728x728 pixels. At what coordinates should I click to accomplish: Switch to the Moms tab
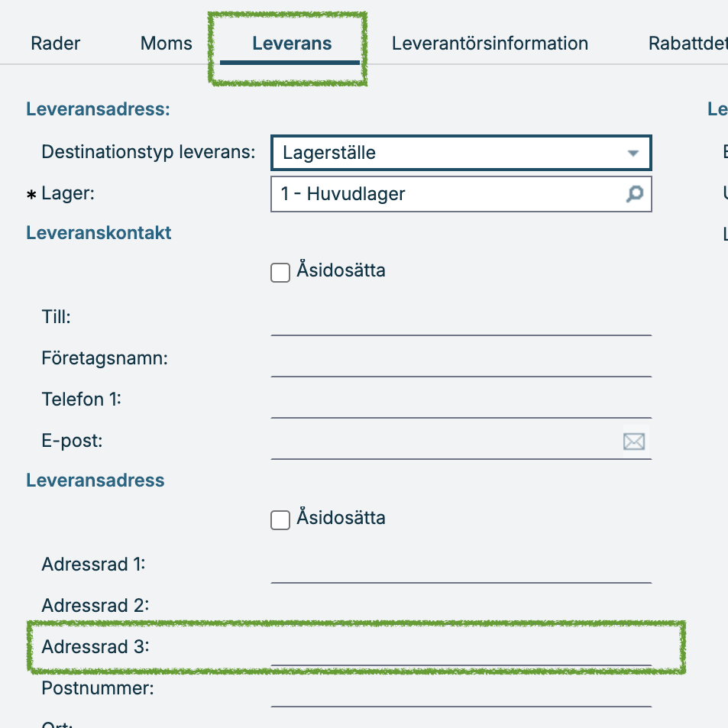(167, 44)
